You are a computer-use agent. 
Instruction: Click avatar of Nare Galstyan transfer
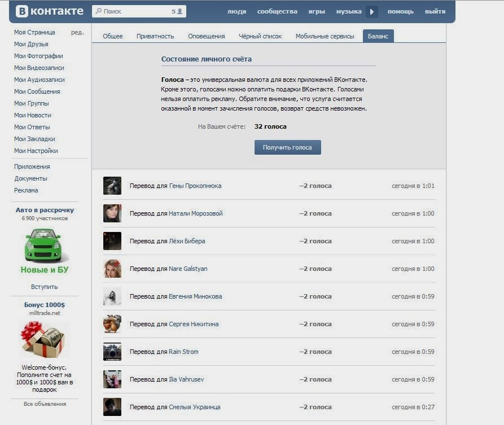click(112, 269)
